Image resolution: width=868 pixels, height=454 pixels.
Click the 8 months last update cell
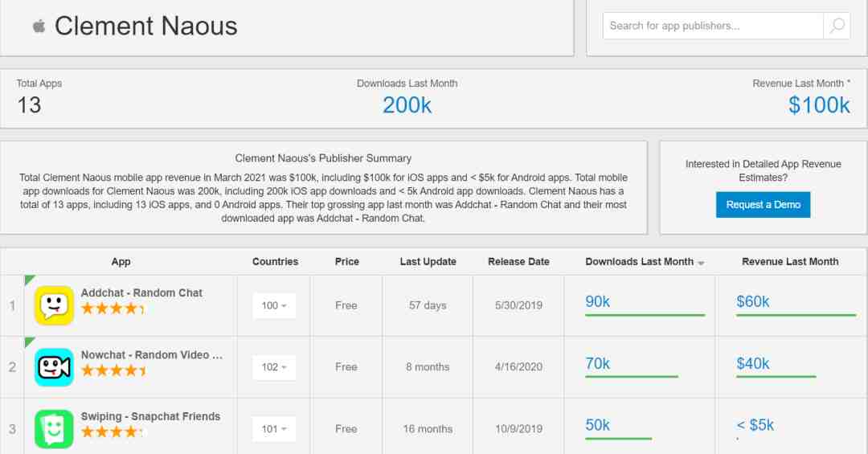[428, 367]
